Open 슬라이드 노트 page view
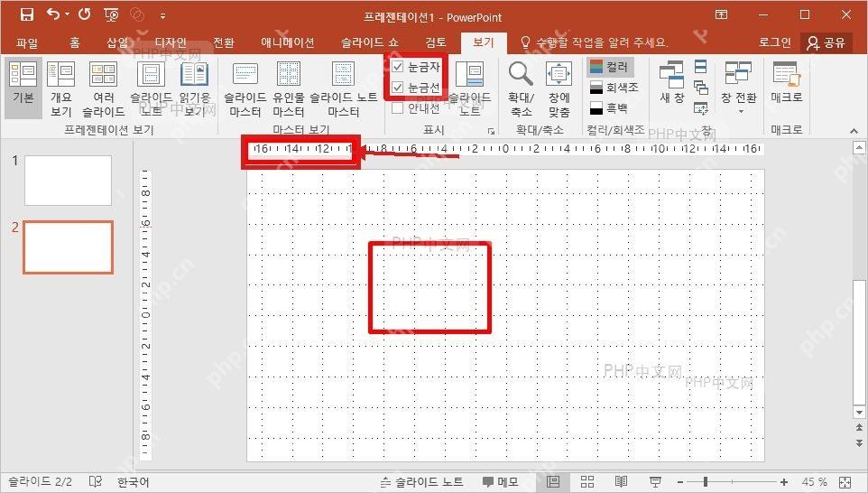868x493 pixels. click(151, 88)
